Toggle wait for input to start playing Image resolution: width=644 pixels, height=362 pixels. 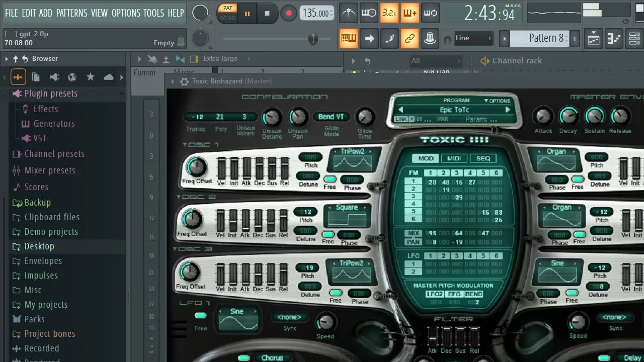pos(369,13)
